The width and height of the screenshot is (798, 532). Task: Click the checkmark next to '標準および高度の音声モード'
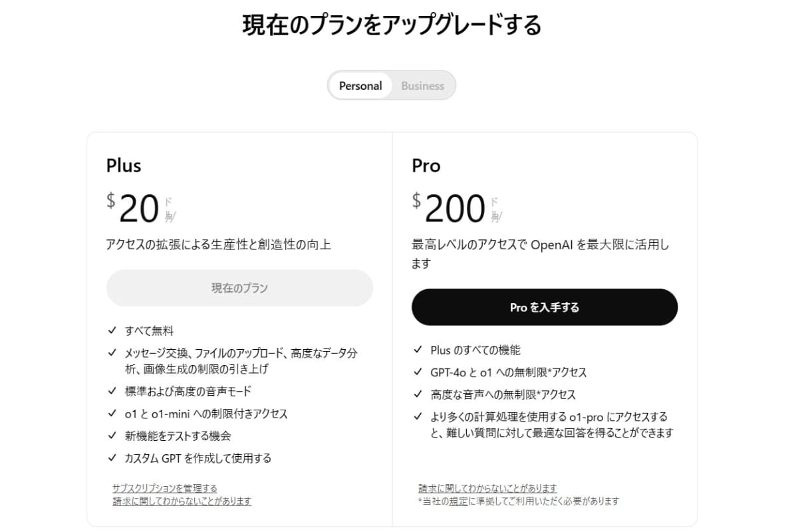[112, 392]
